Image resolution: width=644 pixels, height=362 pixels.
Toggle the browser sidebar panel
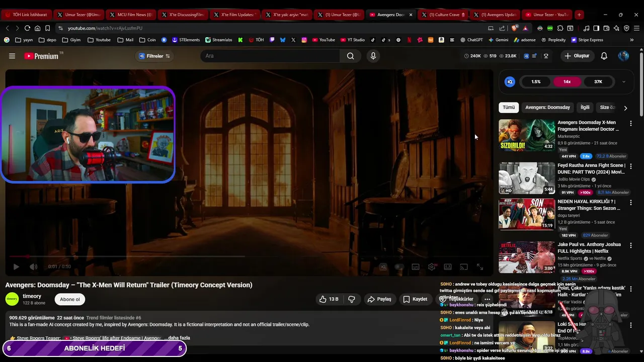point(596,28)
